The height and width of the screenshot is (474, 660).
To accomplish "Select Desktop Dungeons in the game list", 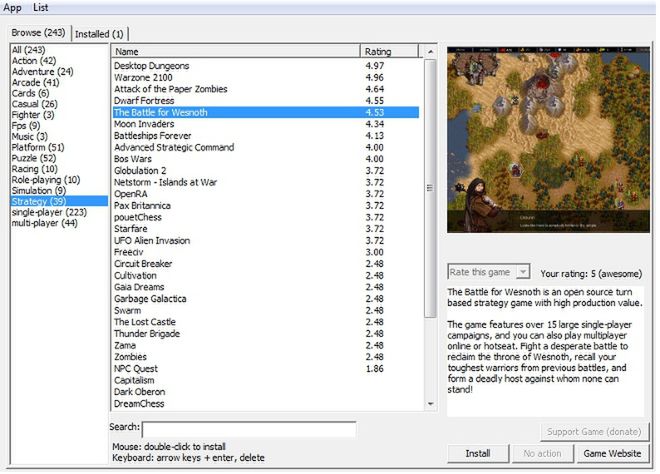I will coord(266,66).
